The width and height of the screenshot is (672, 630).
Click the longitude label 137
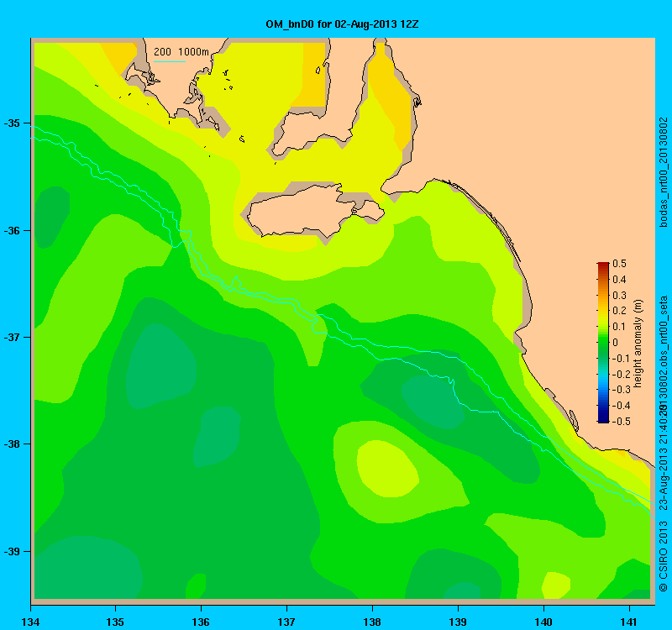(286, 622)
